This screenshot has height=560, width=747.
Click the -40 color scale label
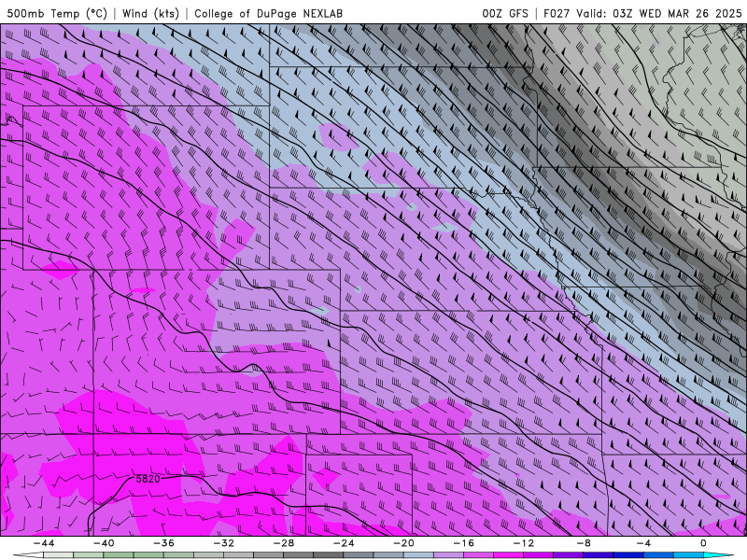coord(104,543)
